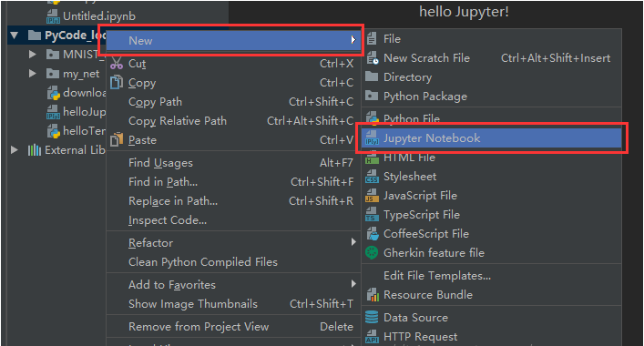Expand the MNIST folder arrow
Screen dimensions: 644x346
pos(33,55)
